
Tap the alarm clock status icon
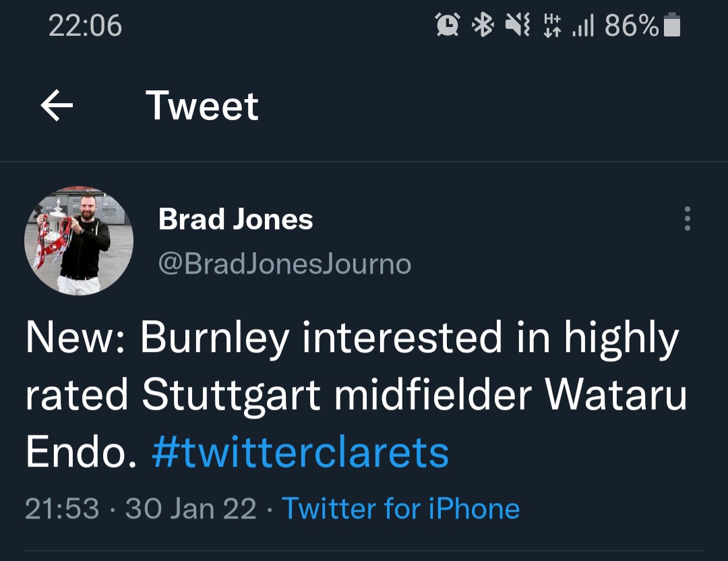point(447,26)
